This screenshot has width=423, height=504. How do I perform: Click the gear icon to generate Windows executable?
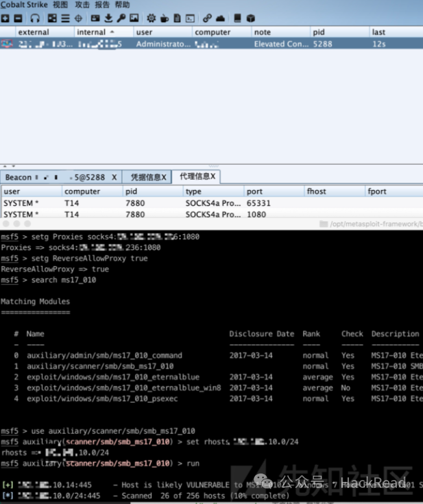tap(151, 18)
